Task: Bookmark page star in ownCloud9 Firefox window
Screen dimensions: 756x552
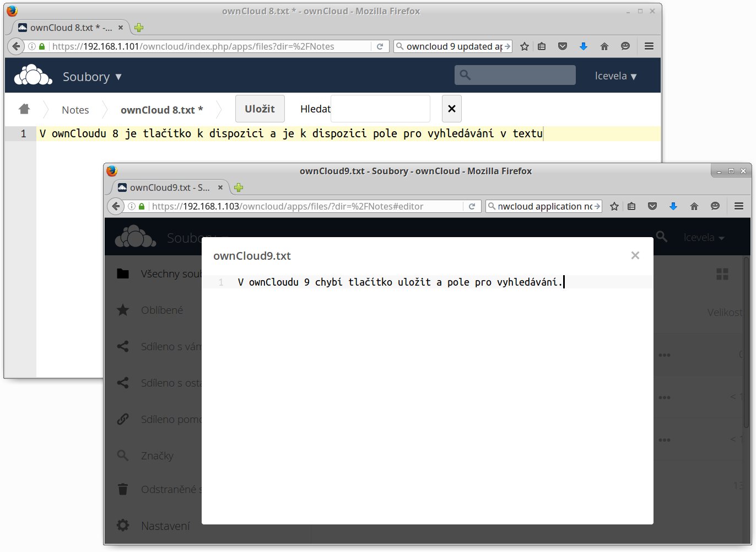Action: pyautogui.click(x=614, y=206)
